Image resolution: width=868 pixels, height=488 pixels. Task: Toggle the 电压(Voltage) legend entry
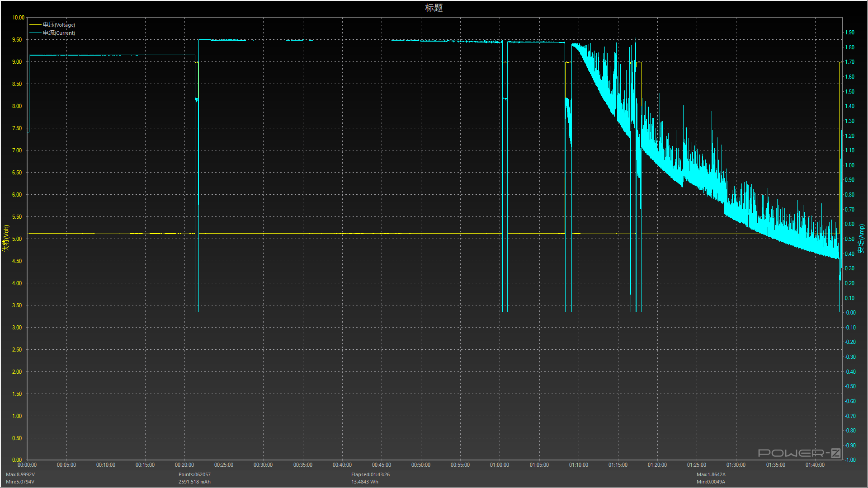[59, 25]
